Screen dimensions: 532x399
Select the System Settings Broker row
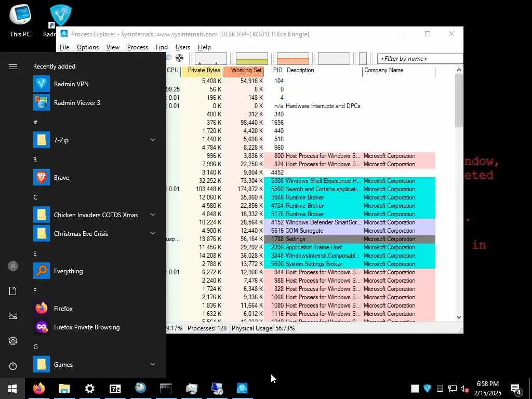301,264
